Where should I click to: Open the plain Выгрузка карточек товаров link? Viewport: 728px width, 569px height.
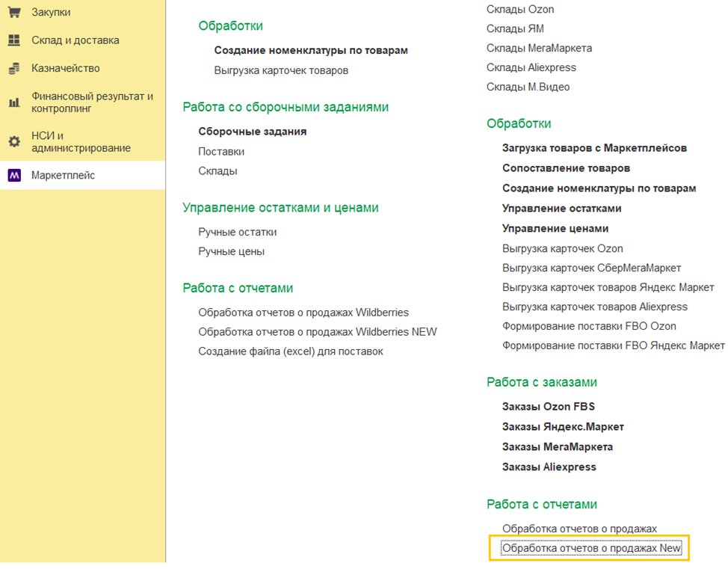click(281, 70)
